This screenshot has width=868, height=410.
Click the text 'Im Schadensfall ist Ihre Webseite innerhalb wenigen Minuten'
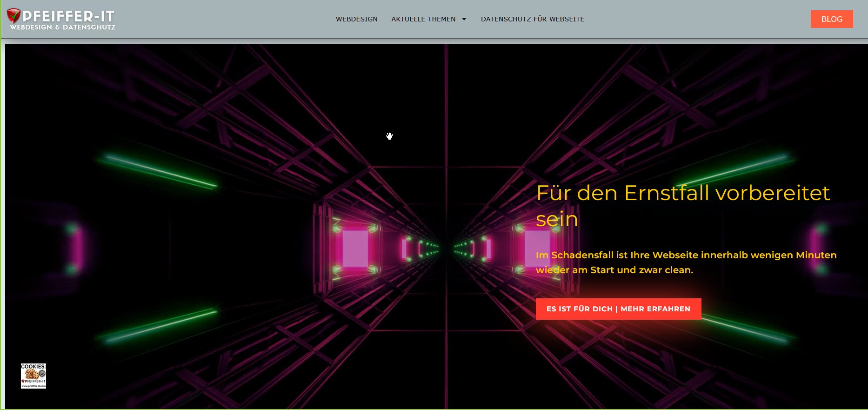(686, 255)
